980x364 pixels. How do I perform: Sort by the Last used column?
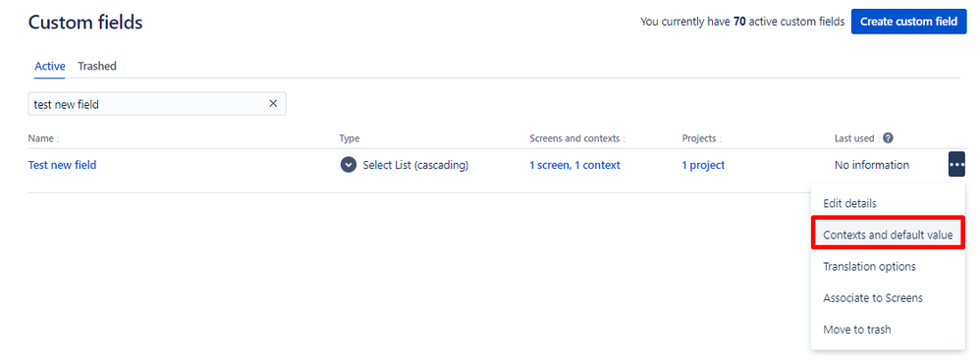coord(857,138)
